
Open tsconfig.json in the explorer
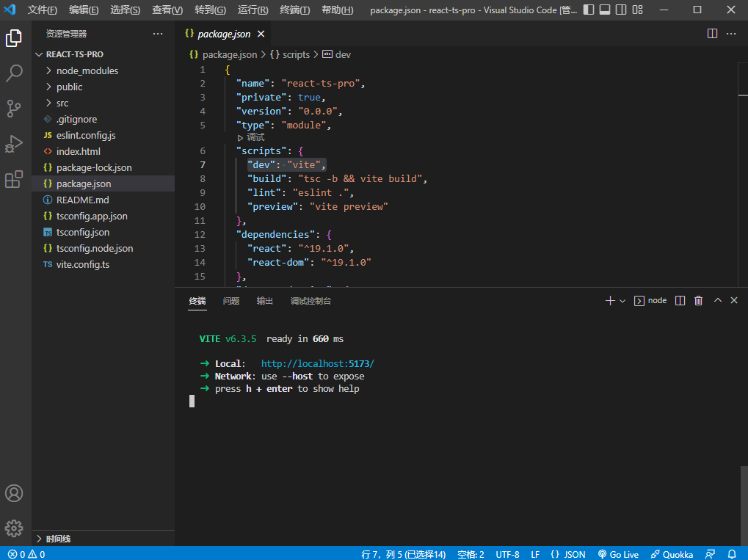click(x=103, y=233)
